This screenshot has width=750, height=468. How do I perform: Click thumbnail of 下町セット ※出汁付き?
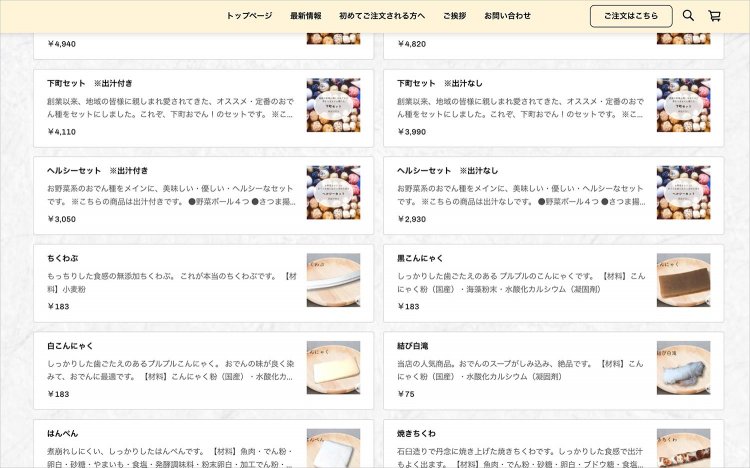(x=333, y=105)
